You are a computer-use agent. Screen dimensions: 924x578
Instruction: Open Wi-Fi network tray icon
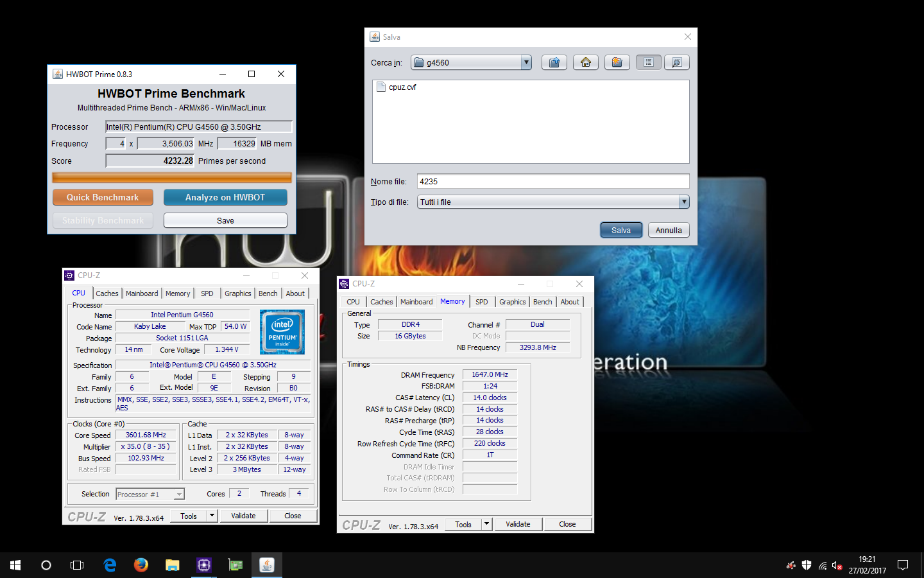click(822, 566)
